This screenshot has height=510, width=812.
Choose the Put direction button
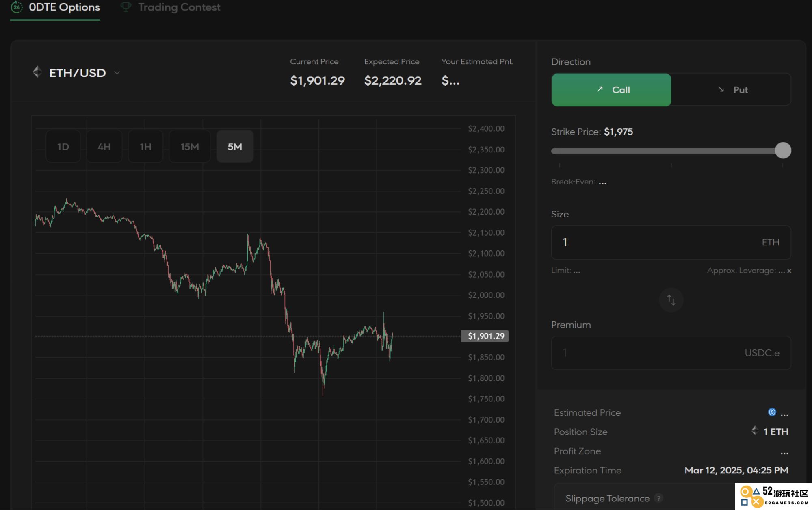coord(732,90)
